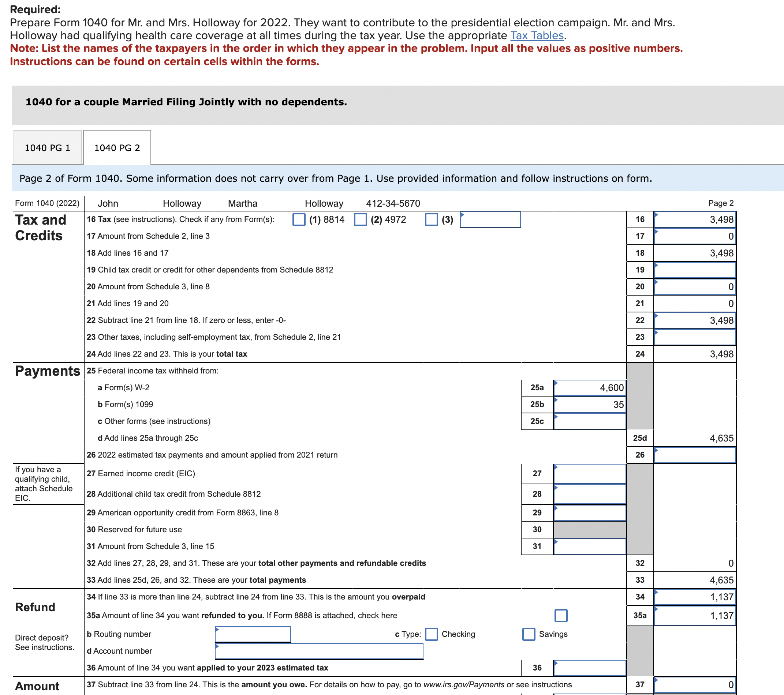This screenshot has width=784, height=695.
Task: Click the routing number input box
Action: [x=253, y=634]
